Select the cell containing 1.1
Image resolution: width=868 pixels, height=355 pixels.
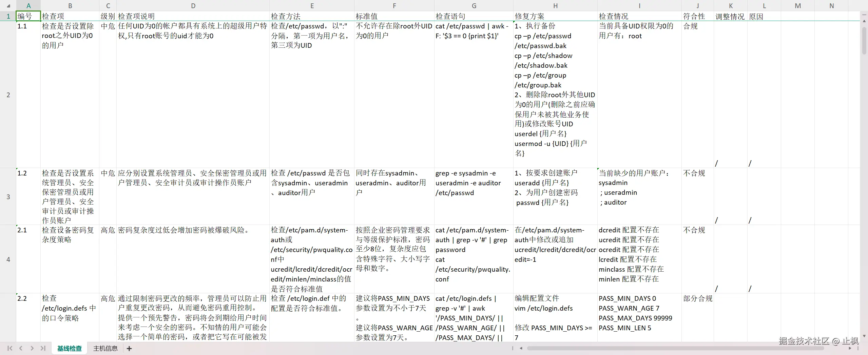(x=28, y=95)
